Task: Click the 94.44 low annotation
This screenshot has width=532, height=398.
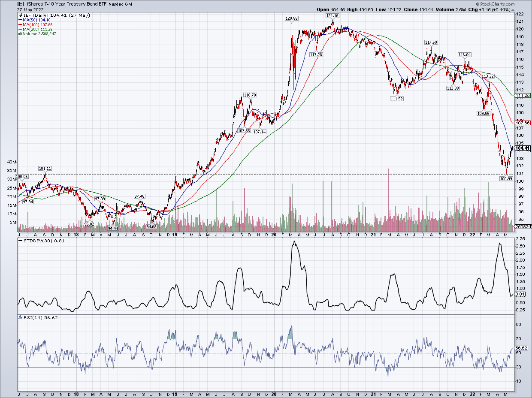Action: point(113,229)
